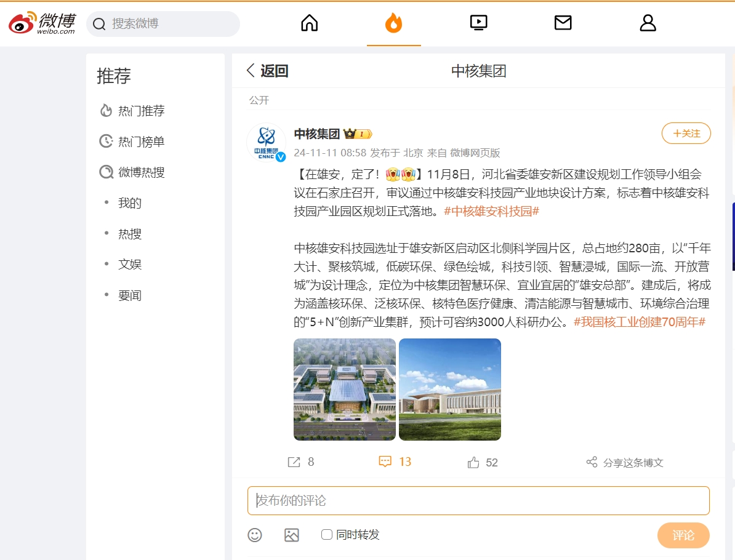Check the 同时转发 checkbox

327,534
